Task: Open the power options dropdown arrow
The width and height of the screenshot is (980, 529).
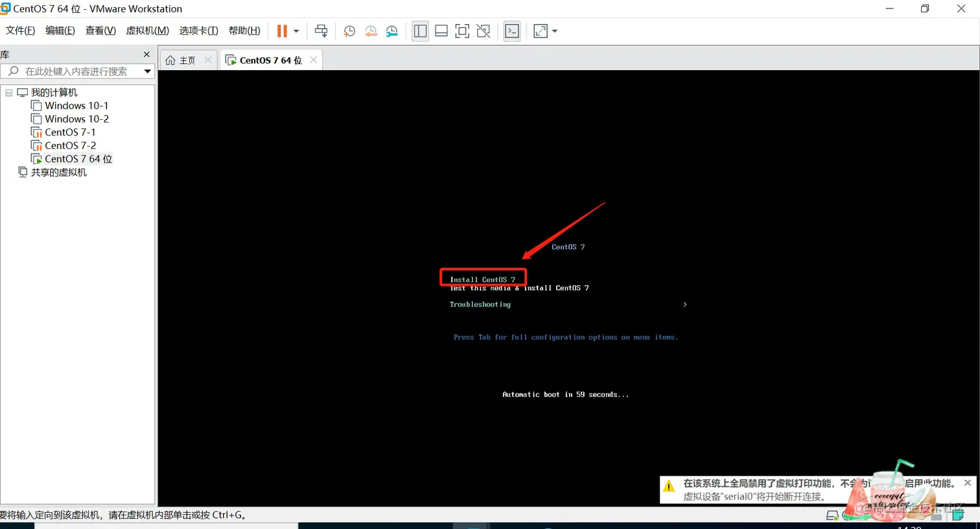Action: pos(296,31)
